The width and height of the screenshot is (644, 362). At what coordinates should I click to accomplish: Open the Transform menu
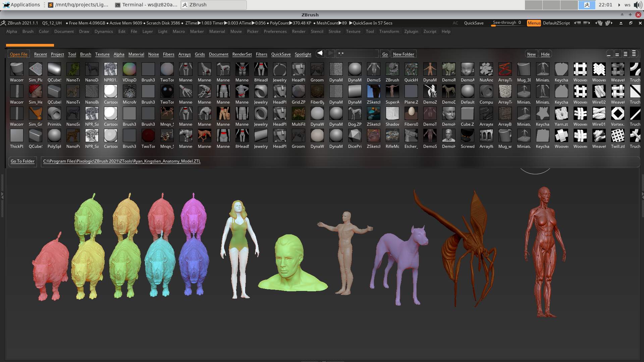(389, 32)
